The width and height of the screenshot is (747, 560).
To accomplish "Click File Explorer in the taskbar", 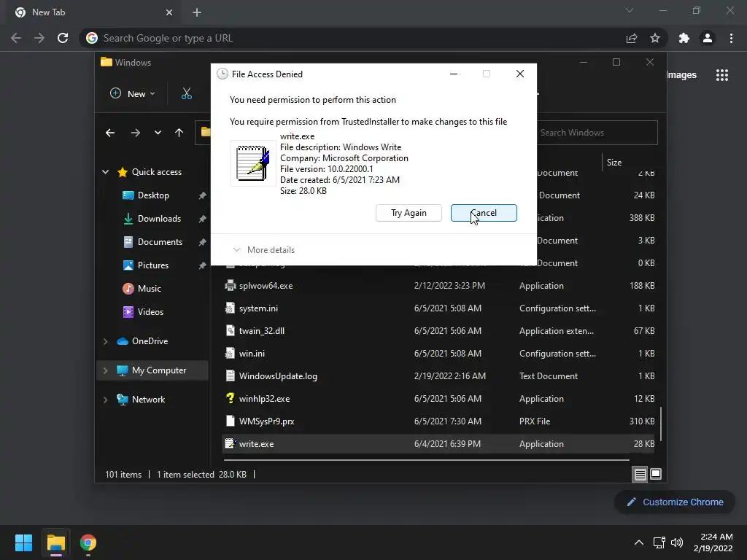I will (x=55, y=542).
